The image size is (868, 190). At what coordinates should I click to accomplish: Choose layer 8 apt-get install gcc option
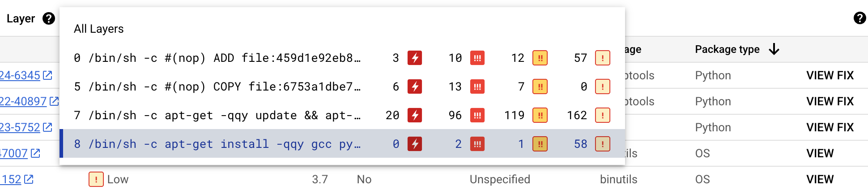coord(217,144)
